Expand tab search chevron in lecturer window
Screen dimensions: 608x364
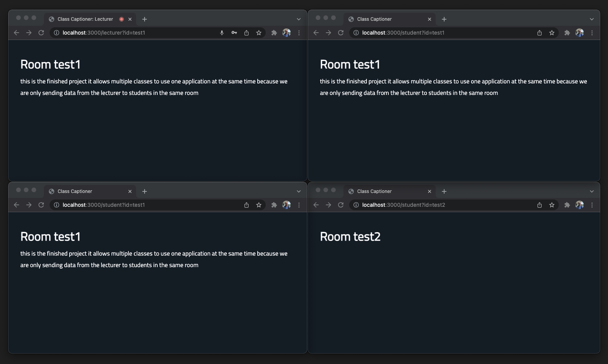299,19
